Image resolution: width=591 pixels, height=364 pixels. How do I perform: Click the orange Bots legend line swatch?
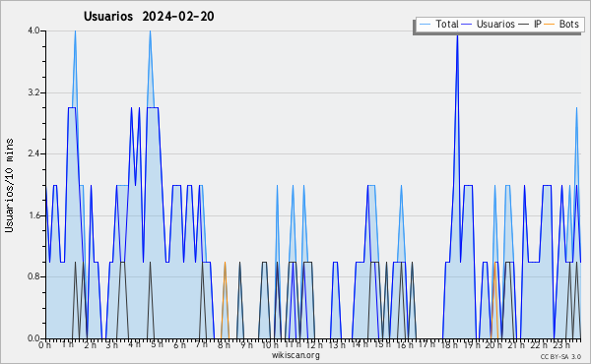click(550, 24)
